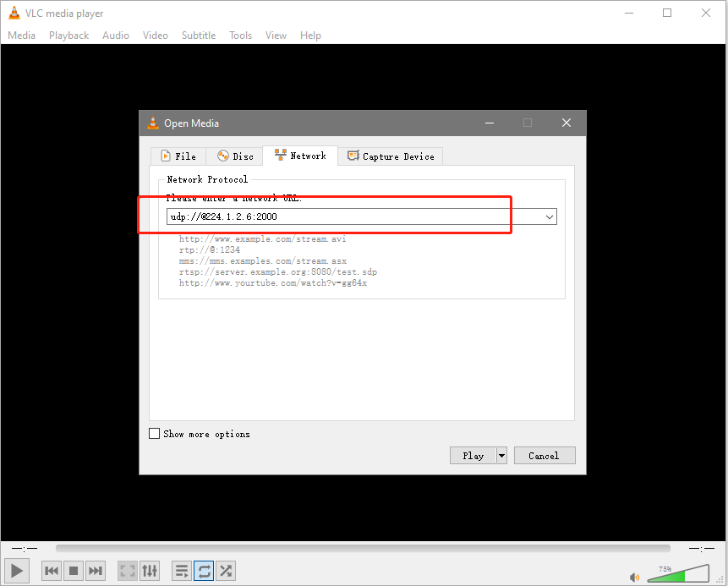Open extended settings equalizer icon
Viewport: 728px width, 586px height.
(150, 571)
